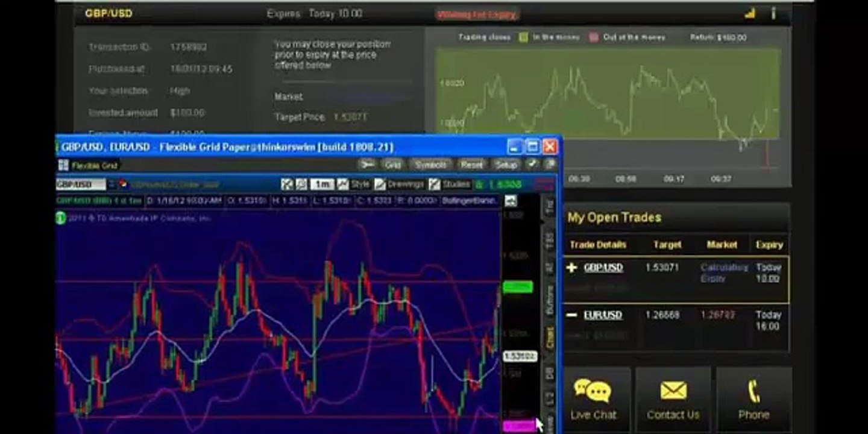Click target value 1.53071 in GBP/USD row
The image size is (868, 434).
(662, 267)
